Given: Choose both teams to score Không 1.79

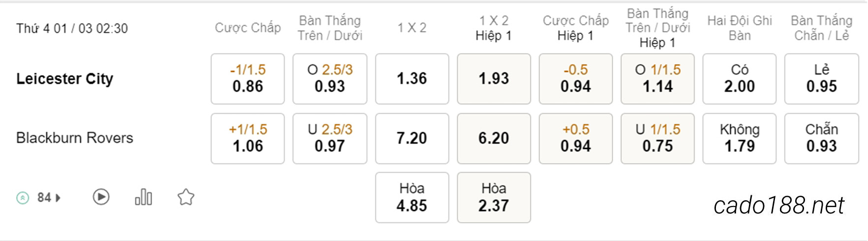Looking at the screenshot, I should [x=739, y=138].
